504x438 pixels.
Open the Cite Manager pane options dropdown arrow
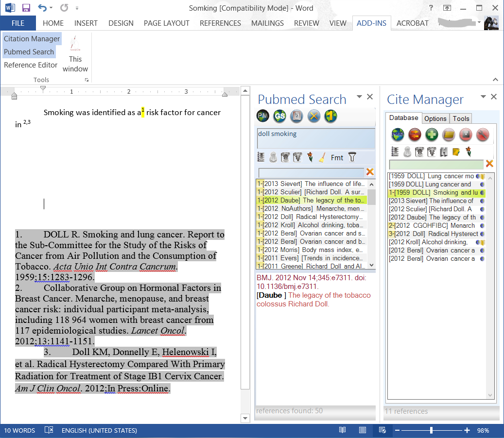point(484,97)
